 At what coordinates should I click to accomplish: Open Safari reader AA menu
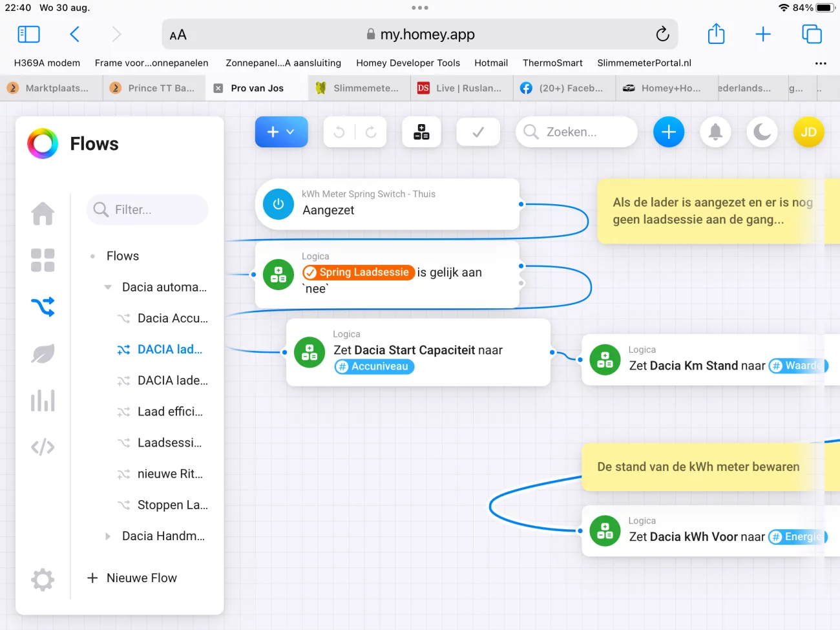178,35
